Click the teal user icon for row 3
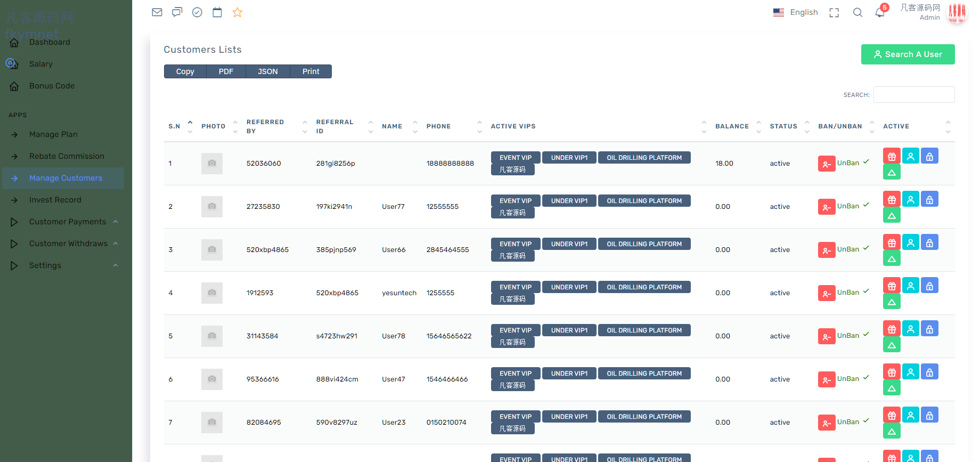980x462 pixels. pos(911,242)
